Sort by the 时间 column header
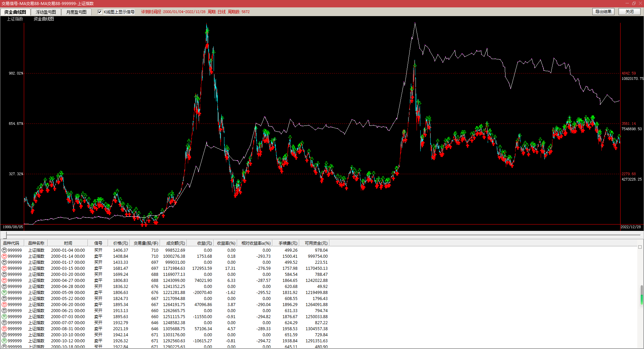644x349 pixels. 68,243
